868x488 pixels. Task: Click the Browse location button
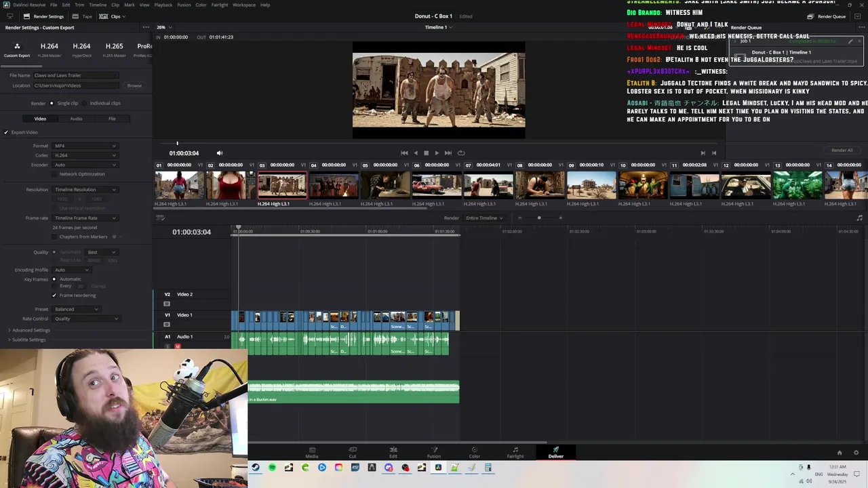(x=134, y=85)
